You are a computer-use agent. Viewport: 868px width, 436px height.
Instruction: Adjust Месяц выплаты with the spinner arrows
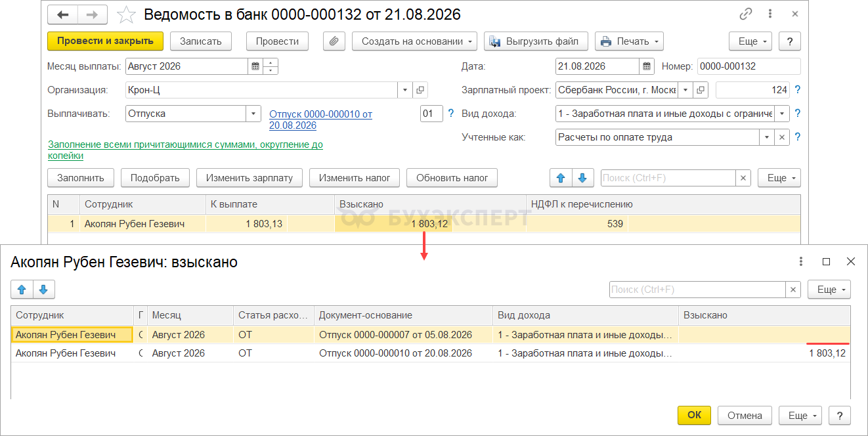click(x=270, y=66)
